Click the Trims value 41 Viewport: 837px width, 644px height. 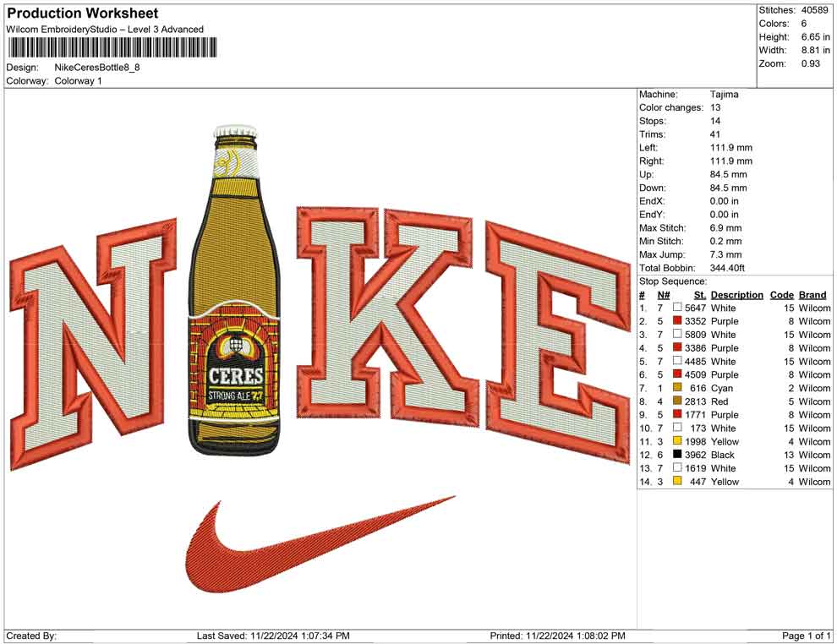(714, 134)
